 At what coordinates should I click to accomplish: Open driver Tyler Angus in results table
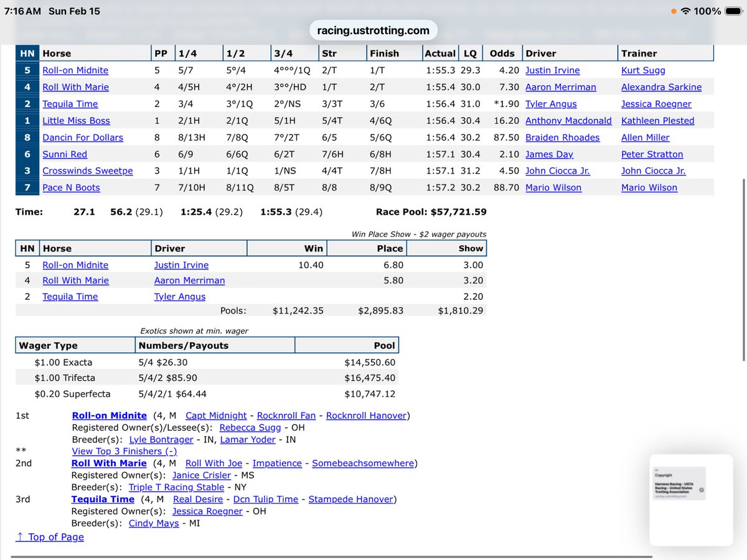551,104
